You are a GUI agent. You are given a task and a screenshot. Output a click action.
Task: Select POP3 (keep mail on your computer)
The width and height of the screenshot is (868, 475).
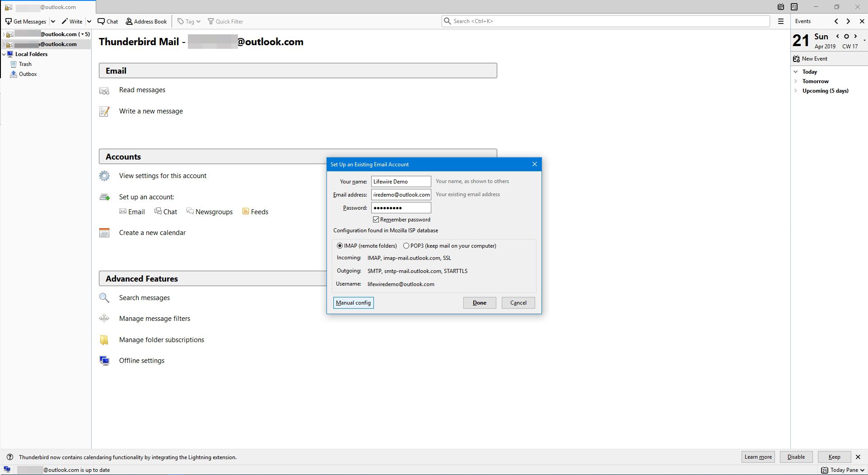(406, 246)
